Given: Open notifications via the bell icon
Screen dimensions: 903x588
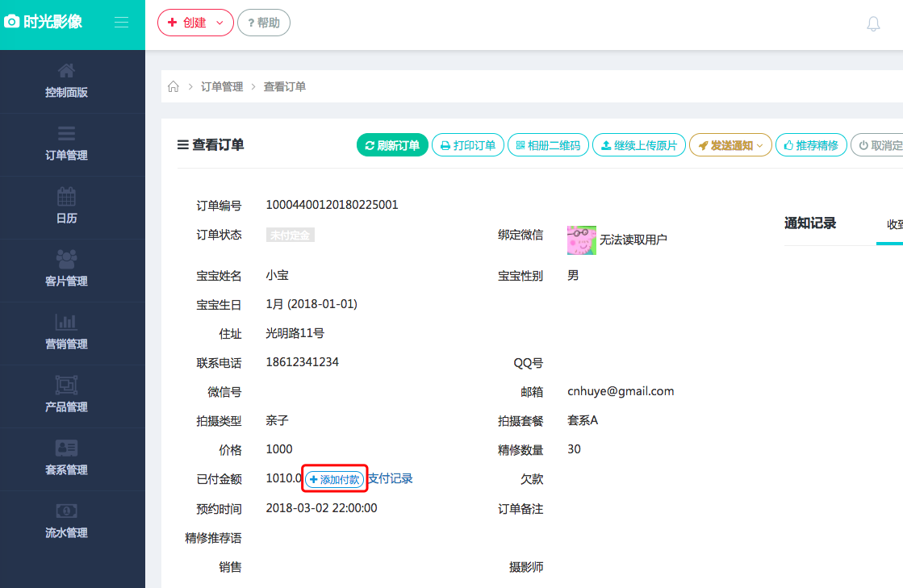Looking at the screenshot, I should (x=873, y=23).
